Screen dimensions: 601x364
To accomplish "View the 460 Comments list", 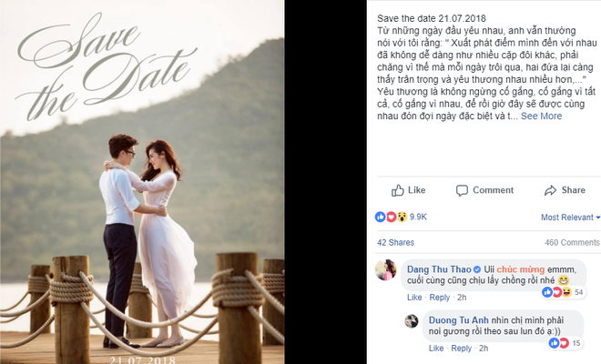I will pyautogui.click(x=572, y=243).
